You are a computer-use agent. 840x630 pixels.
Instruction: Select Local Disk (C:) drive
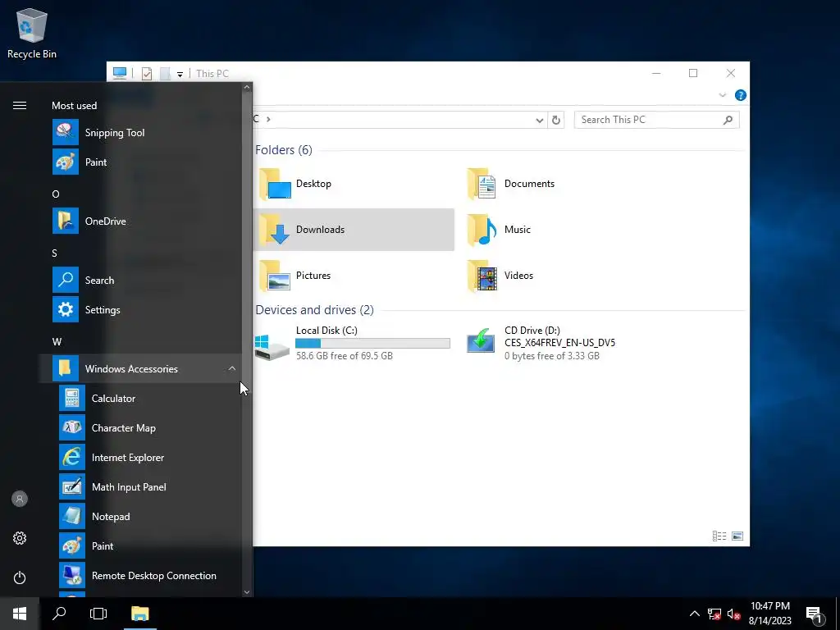[354, 343]
